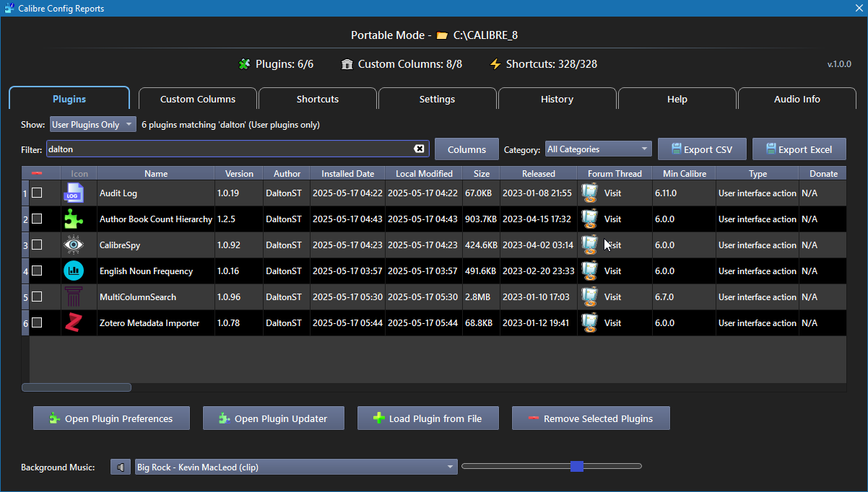868x492 pixels.
Task: Click the Columns button
Action: pos(466,149)
